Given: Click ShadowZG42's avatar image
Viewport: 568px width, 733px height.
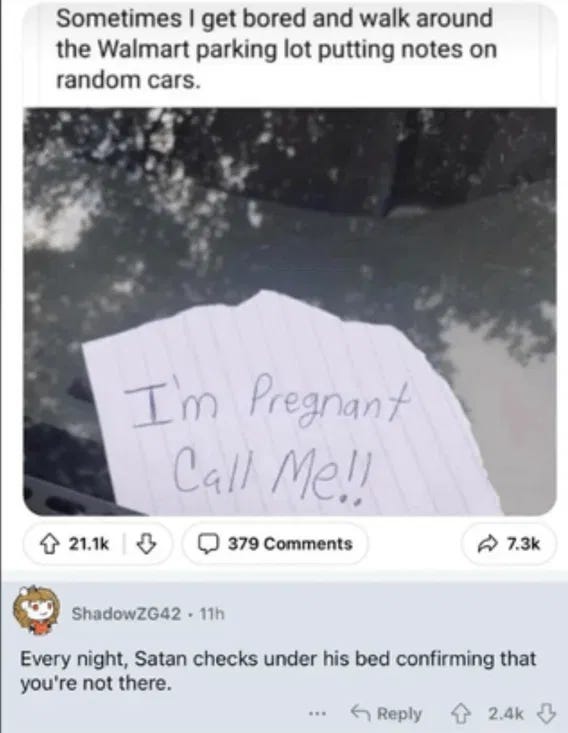Looking at the screenshot, I should [x=36, y=612].
